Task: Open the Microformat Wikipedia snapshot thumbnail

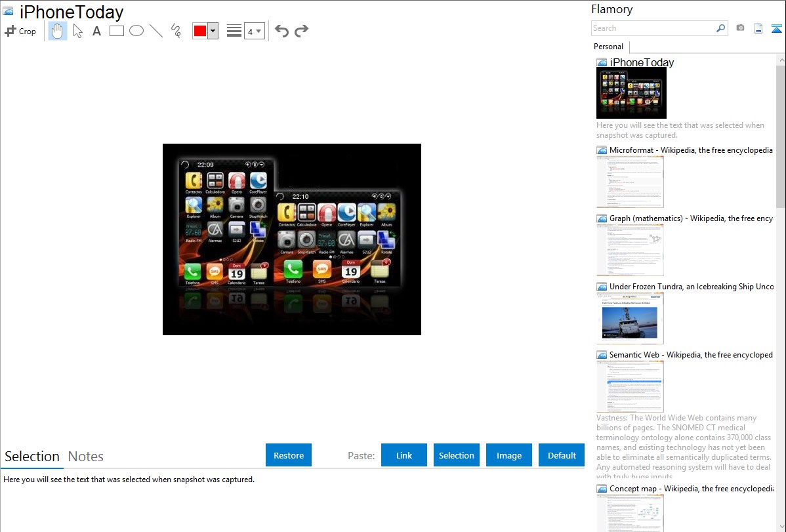Action: click(x=630, y=182)
